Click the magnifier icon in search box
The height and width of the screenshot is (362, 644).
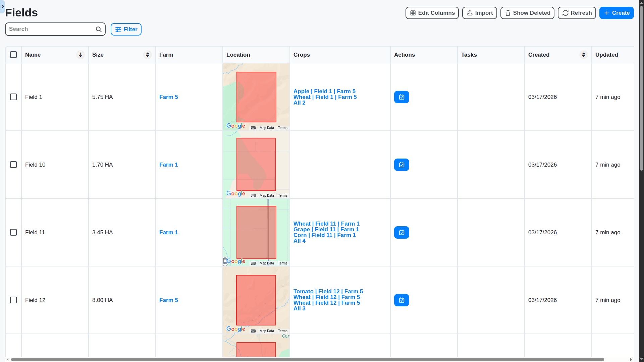point(99,29)
